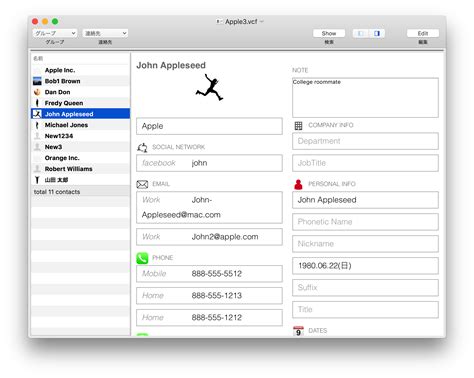Select Bob1 Brown contact
Screen dimensions: 474x378
[80, 81]
